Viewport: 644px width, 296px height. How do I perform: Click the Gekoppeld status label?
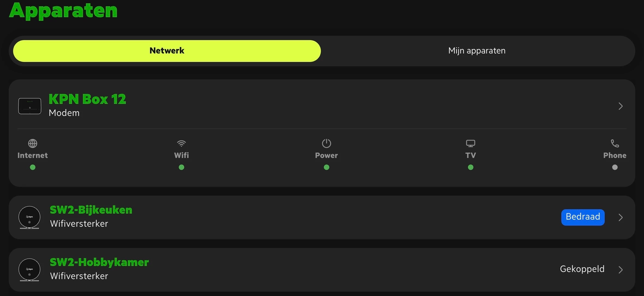[582, 269]
